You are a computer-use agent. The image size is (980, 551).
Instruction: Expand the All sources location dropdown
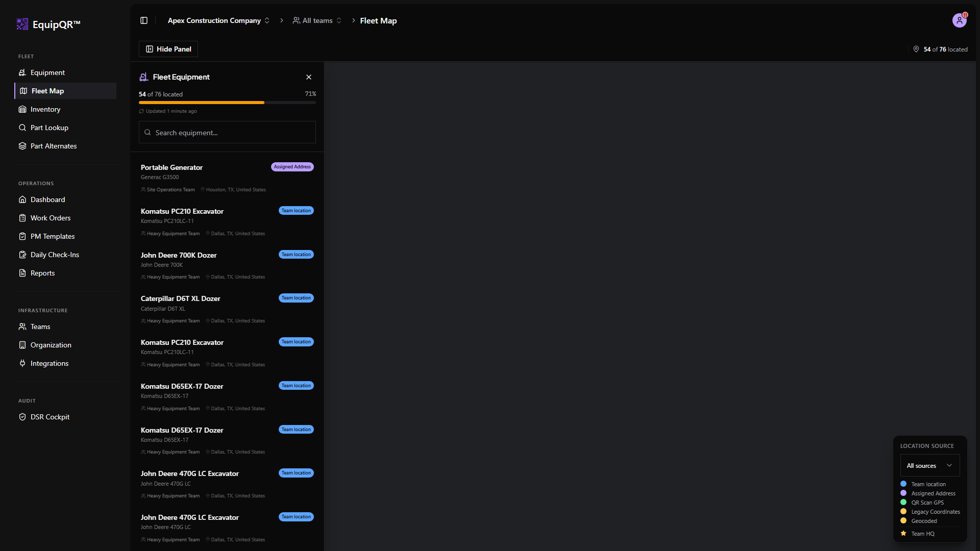click(x=930, y=465)
